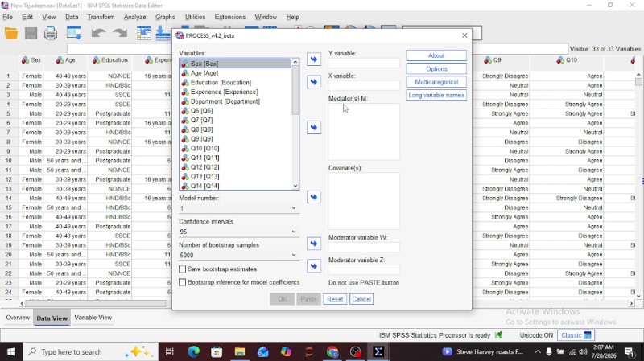644x361 pixels.
Task: Move selected variable into Moderator variable W
Action: point(314,244)
